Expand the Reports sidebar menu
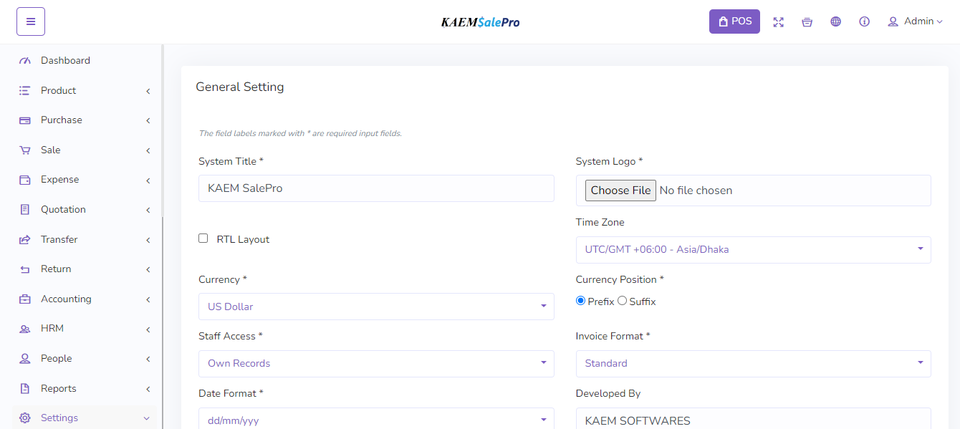 tap(85, 388)
